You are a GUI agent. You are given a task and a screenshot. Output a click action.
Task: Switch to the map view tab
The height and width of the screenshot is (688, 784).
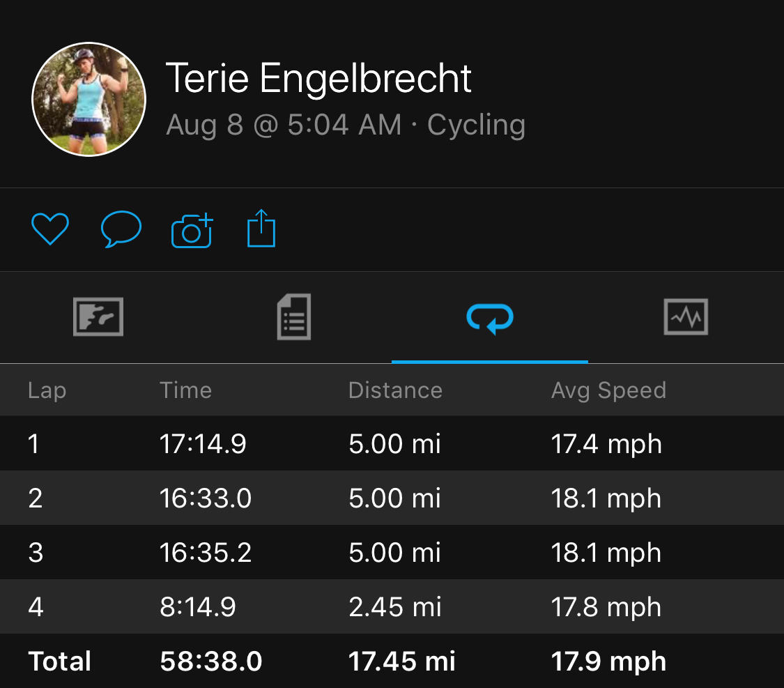pos(98,317)
